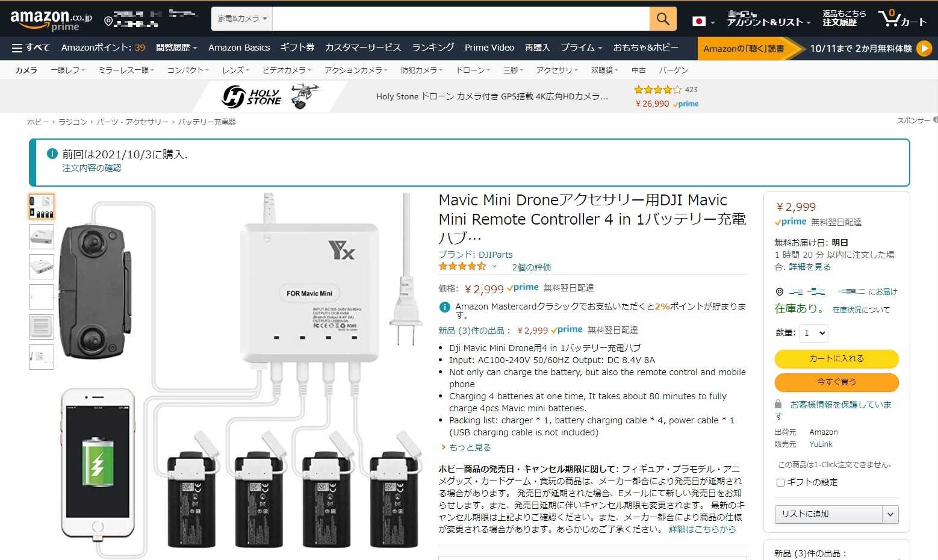Open the 家電&カメラ search category dropdown
Screen dimensions: 938x560
[242, 19]
